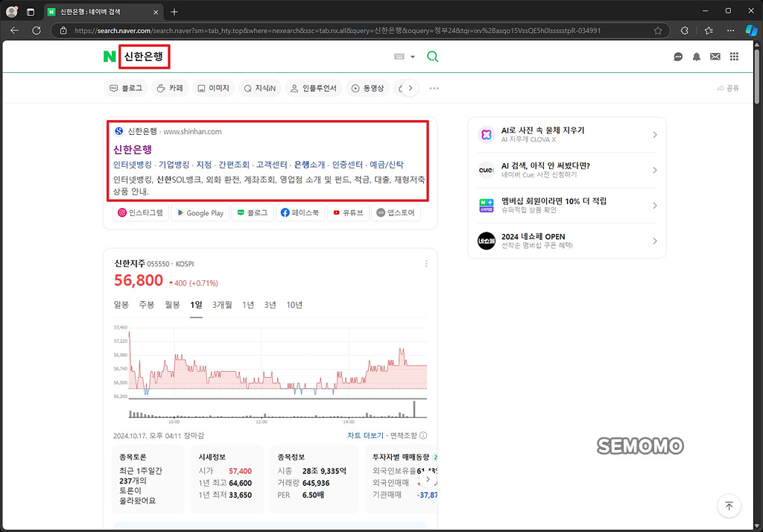Click the Shinhan Bank favicon beside www.shinhan.com

point(118,131)
